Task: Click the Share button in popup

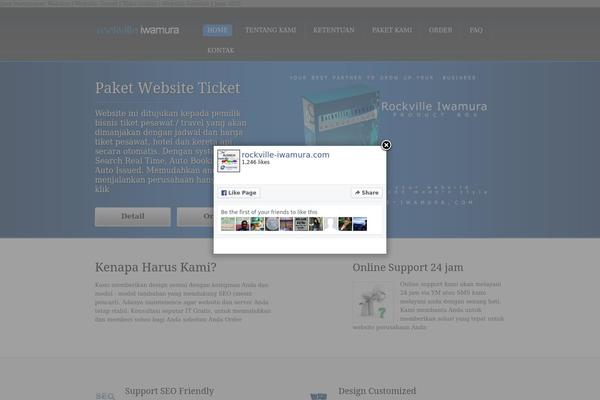Action: tap(367, 193)
